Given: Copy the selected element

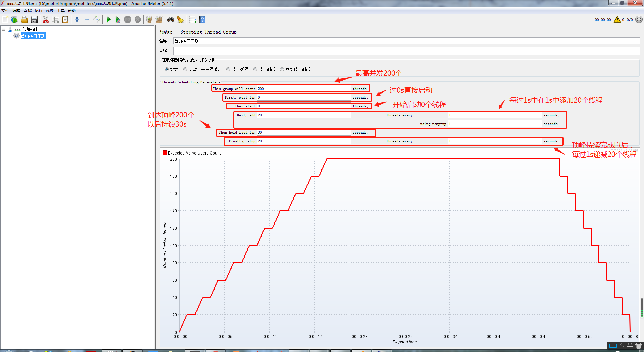Looking at the screenshot, I should [x=56, y=19].
